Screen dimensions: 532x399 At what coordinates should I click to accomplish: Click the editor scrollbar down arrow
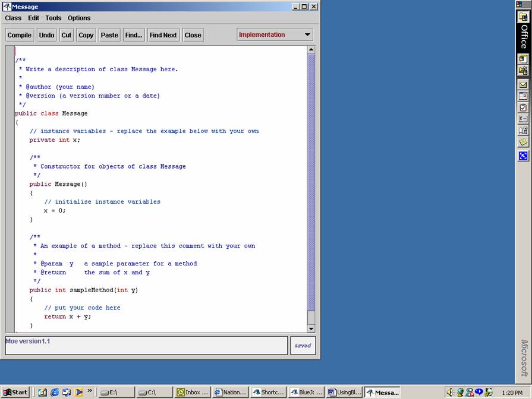pos(311,328)
